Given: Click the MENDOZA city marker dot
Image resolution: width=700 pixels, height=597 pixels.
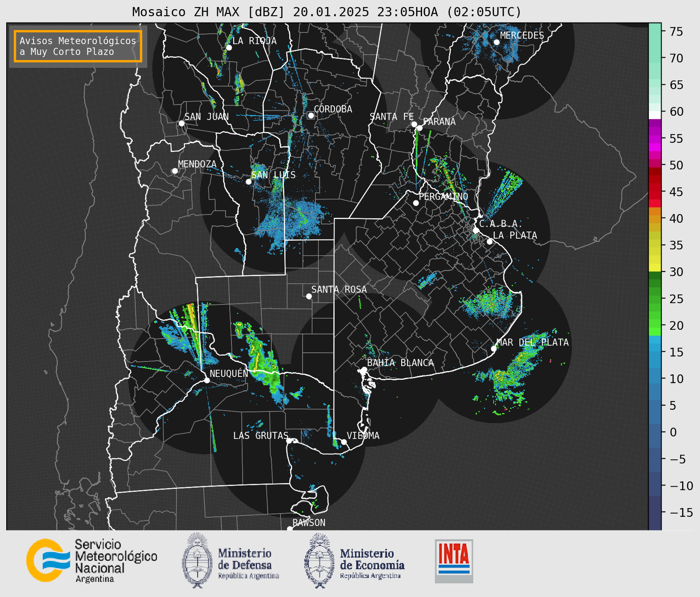Looking at the screenshot, I should point(175,171).
